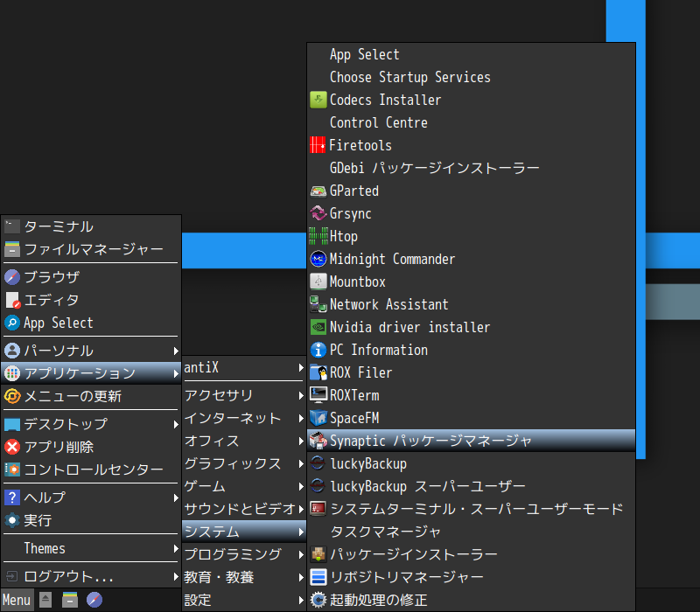Launch Choose Startup Services
The width and height of the screenshot is (700, 612).
471,77
